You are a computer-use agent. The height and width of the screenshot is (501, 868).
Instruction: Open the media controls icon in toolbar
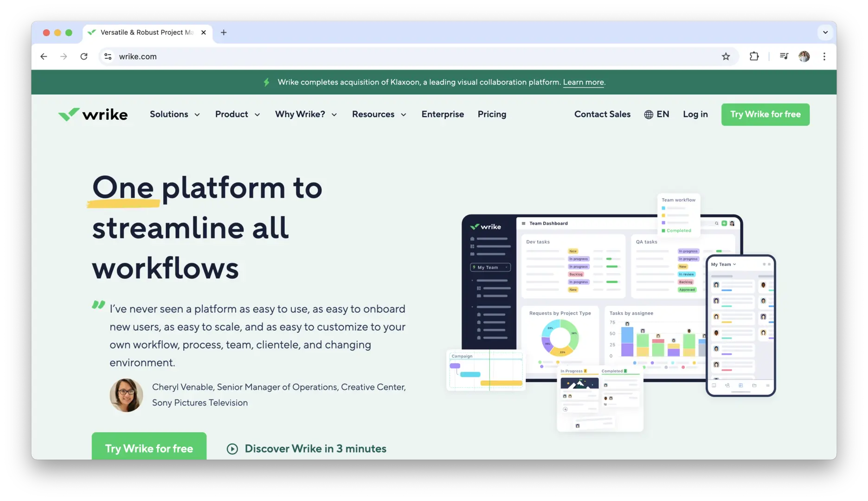[784, 57]
